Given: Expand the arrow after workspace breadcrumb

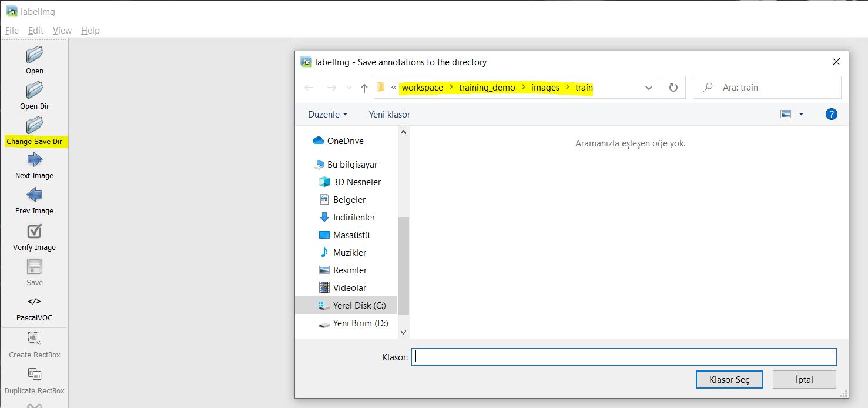Looking at the screenshot, I should click(451, 87).
